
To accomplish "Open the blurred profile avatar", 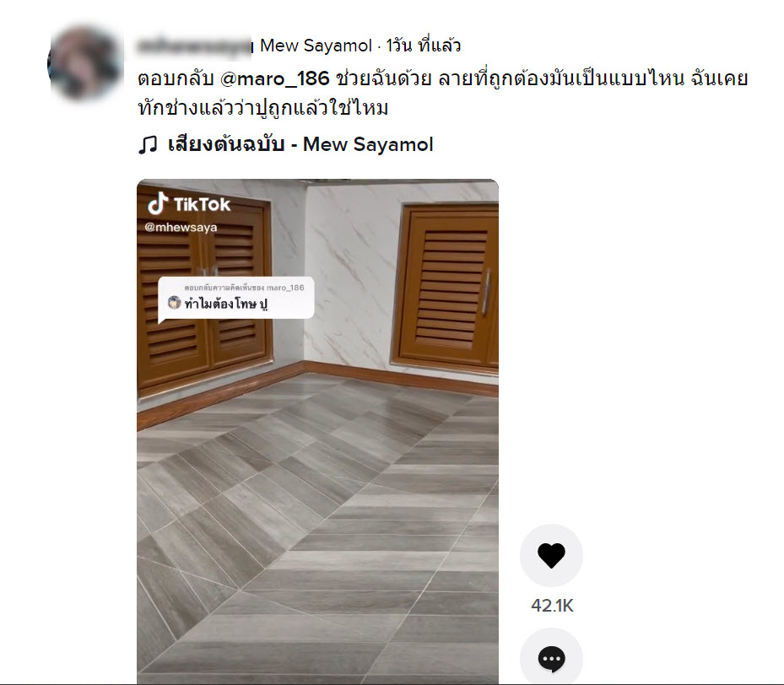I will pos(85,62).
